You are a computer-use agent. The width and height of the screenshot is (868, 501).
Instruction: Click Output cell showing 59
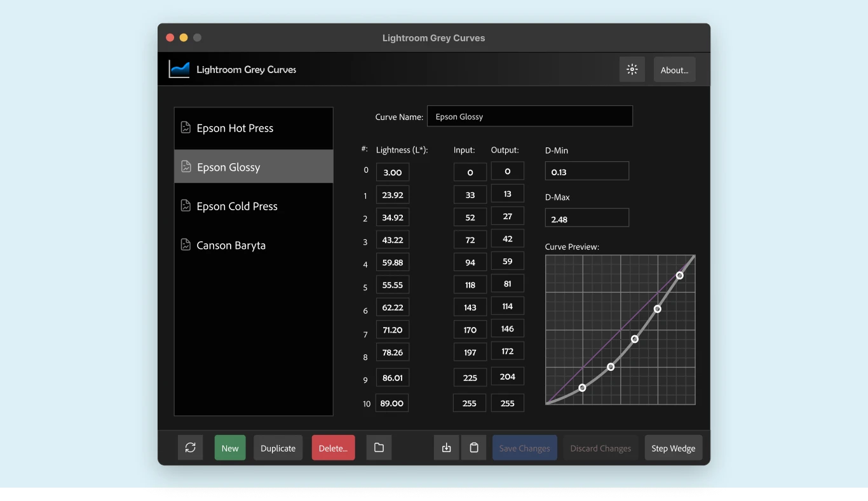pyautogui.click(x=508, y=261)
